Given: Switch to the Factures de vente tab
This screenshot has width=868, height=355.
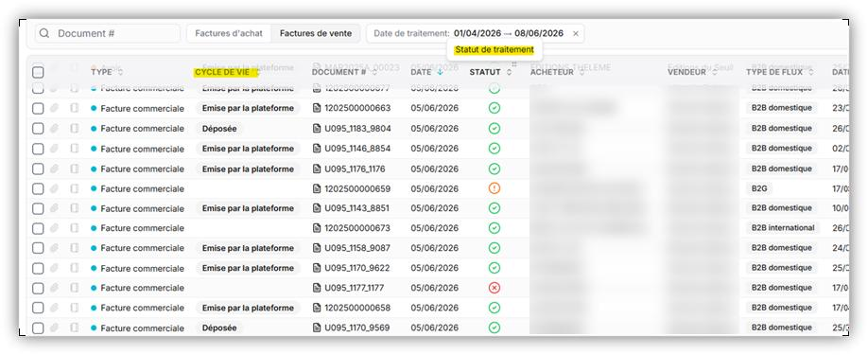Looking at the screenshot, I should click(316, 33).
